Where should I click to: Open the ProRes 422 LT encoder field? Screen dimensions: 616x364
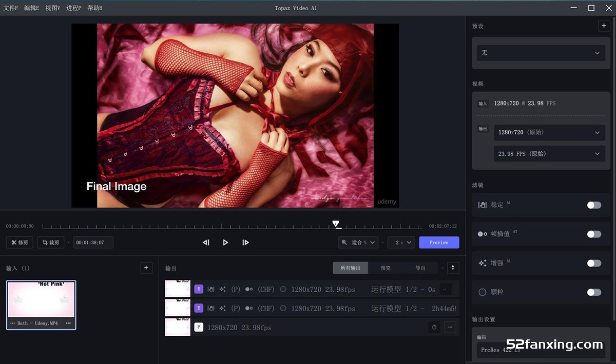coord(541,350)
